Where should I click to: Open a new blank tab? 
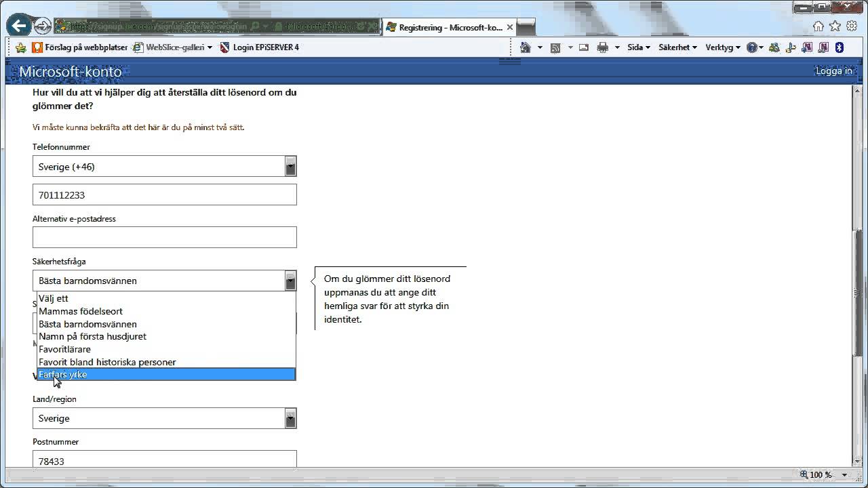coord(526,27)
